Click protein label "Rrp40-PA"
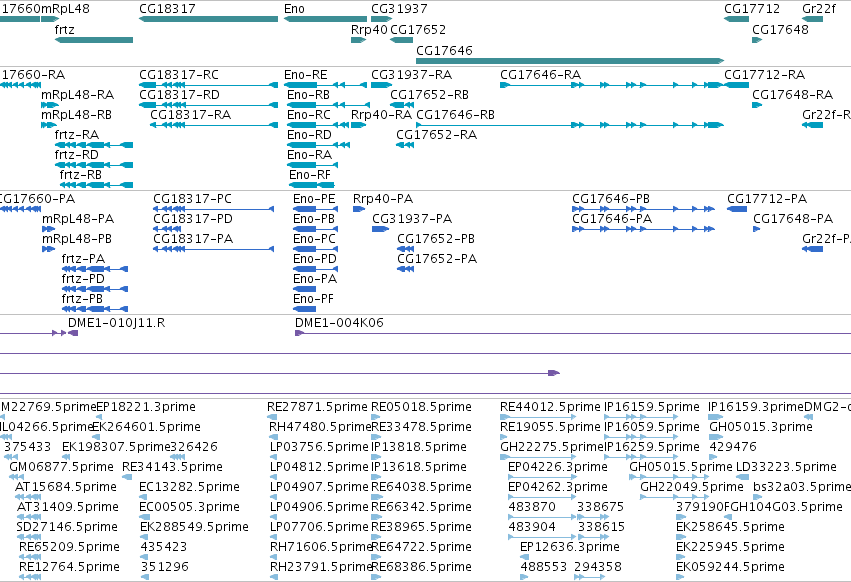Viewport: 851px width, 582px height. [383, 199]
